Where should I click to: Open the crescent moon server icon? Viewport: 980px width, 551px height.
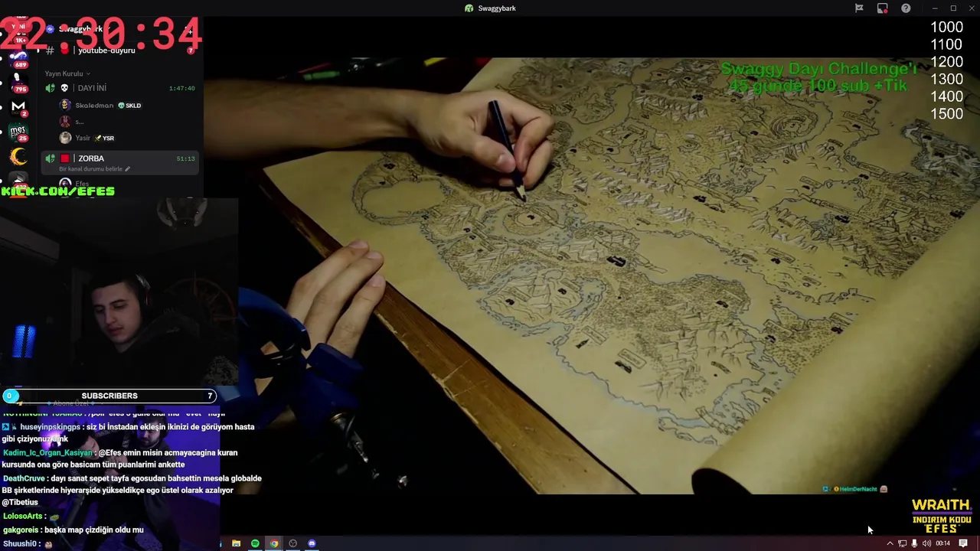tap(18, 158)
